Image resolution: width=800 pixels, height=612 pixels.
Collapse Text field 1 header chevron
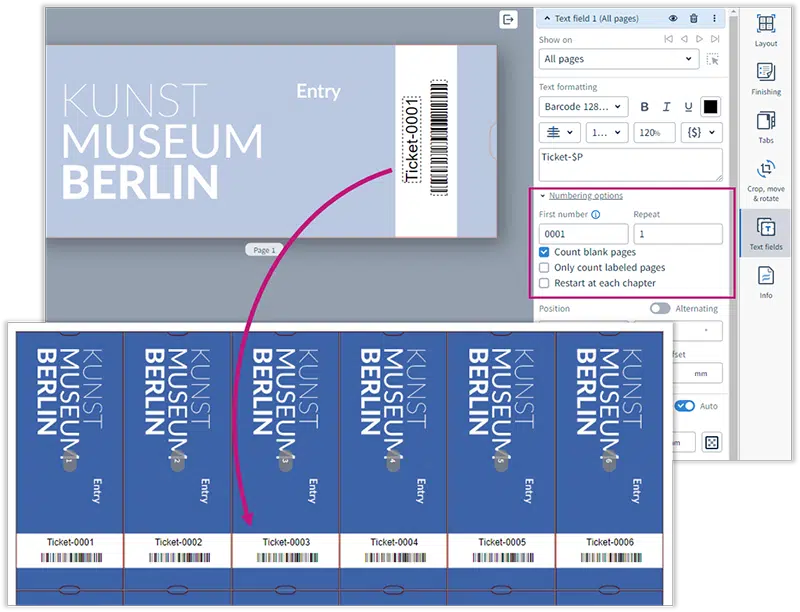[x=547, y=18]
